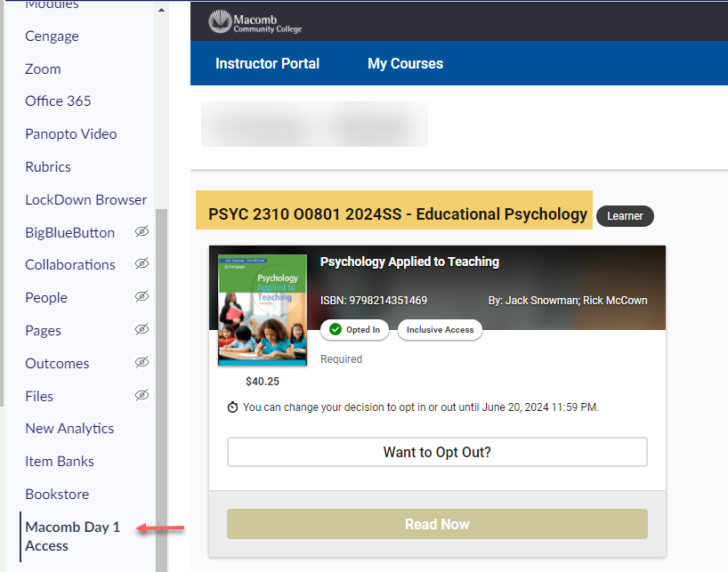Viewport: 728px width, 572px height.
Task: Click the green Opted In checkmark icon
Action: pyautogui.click(x=336, y=329)
